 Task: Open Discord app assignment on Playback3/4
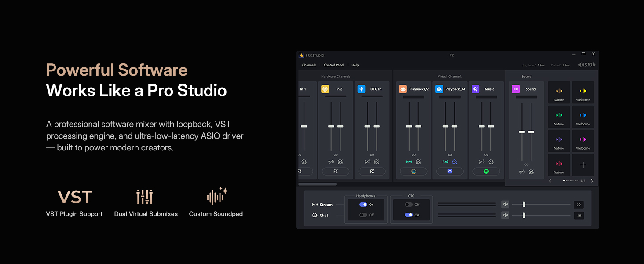(450, 172)
